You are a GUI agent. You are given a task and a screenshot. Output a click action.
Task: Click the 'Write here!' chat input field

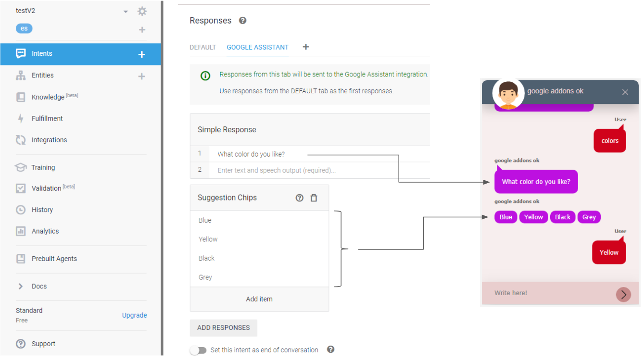point(548,293)
